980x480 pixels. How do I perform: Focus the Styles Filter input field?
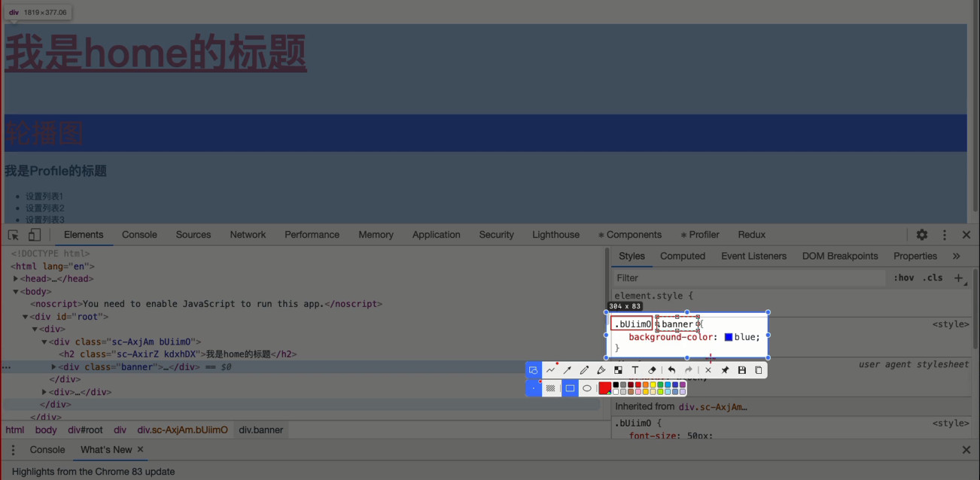[750, 278]
